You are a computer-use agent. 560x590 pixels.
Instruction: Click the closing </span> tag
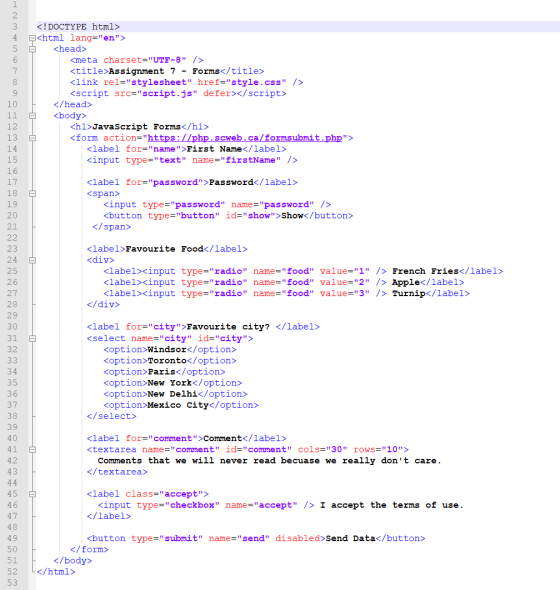point(111,227)
